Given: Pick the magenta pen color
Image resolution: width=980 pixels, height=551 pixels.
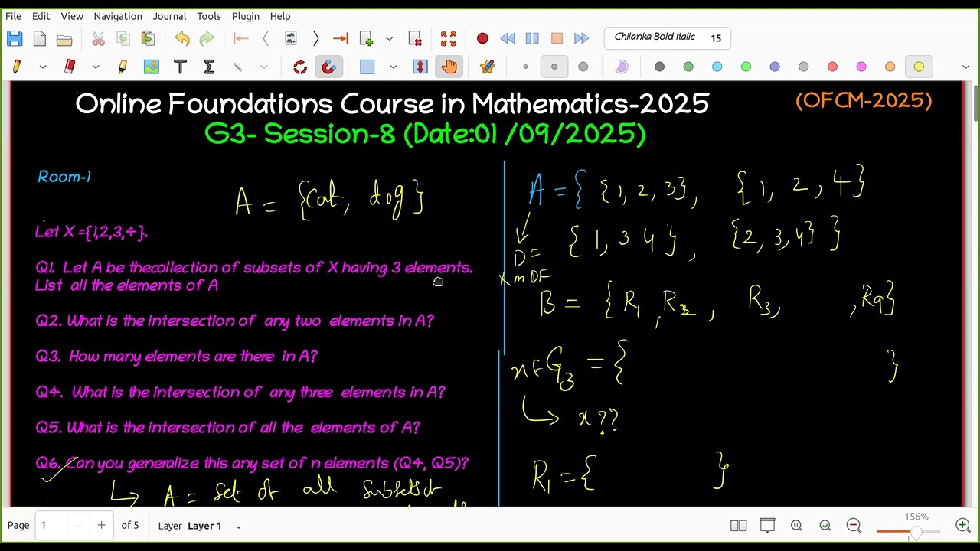Looking at the screenshot, I should tap(861, 67).
